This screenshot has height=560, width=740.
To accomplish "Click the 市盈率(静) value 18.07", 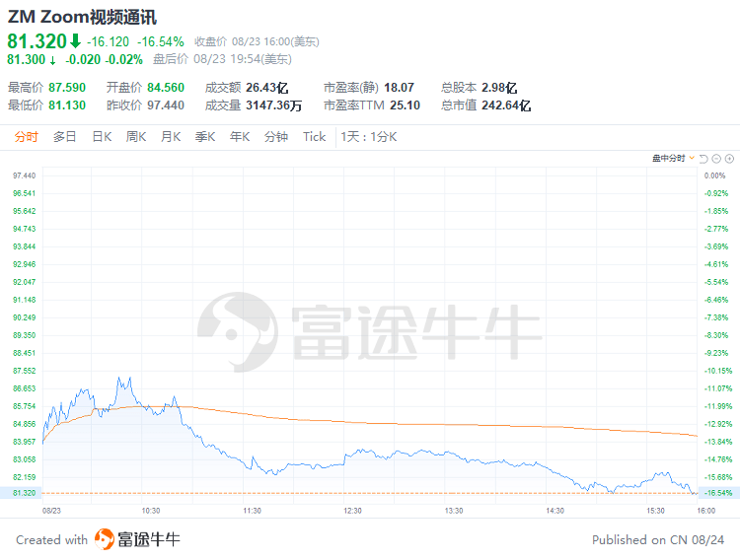I will point(399,88).
